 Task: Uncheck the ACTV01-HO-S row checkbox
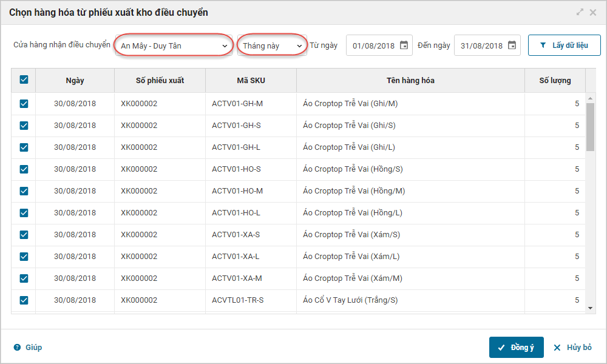[x=24, y=169]
